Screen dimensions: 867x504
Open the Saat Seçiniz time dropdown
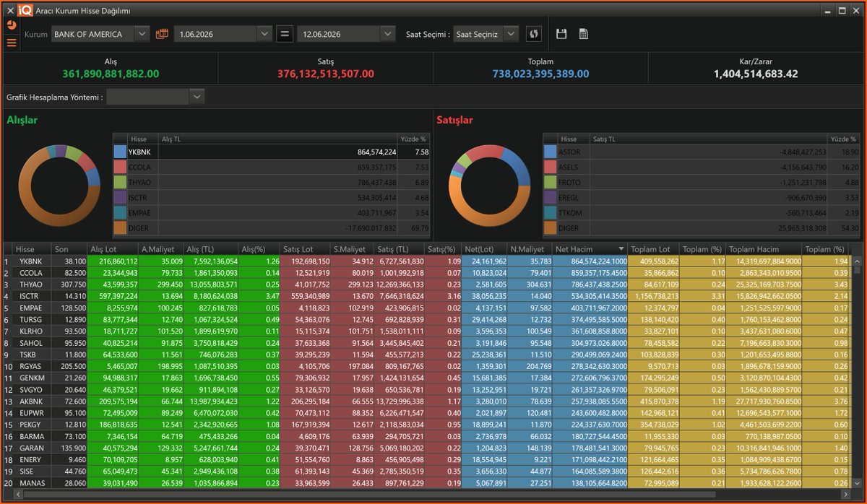(512, 34)
